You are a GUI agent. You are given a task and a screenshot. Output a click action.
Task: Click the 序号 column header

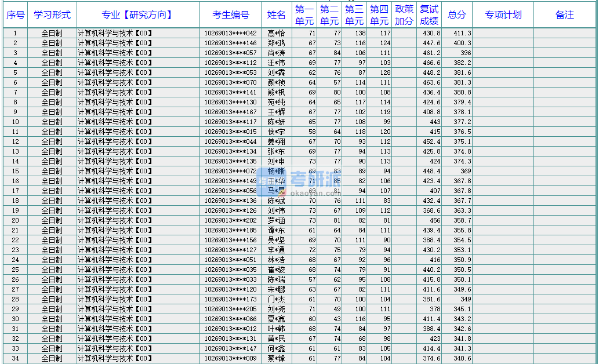point(15,15)
